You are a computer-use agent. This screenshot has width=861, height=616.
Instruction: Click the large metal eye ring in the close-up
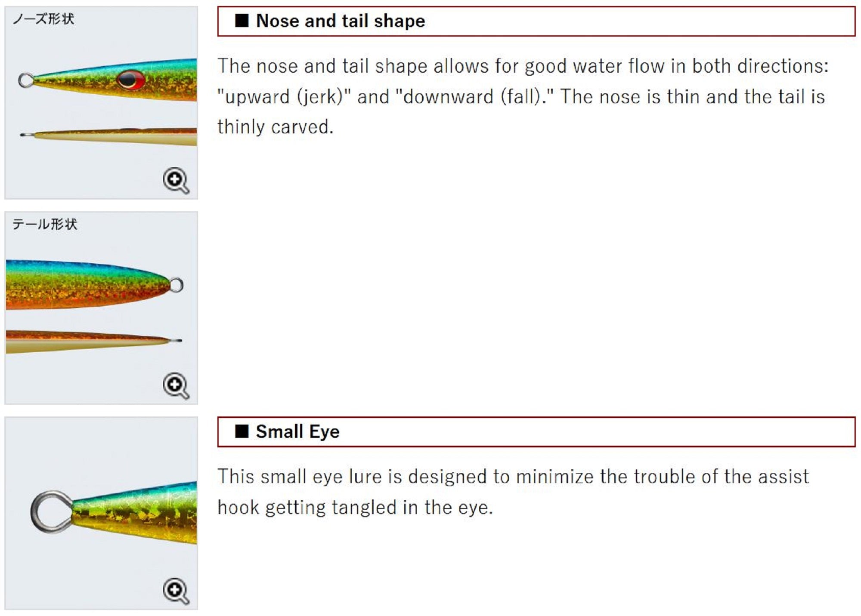[51, 512]
